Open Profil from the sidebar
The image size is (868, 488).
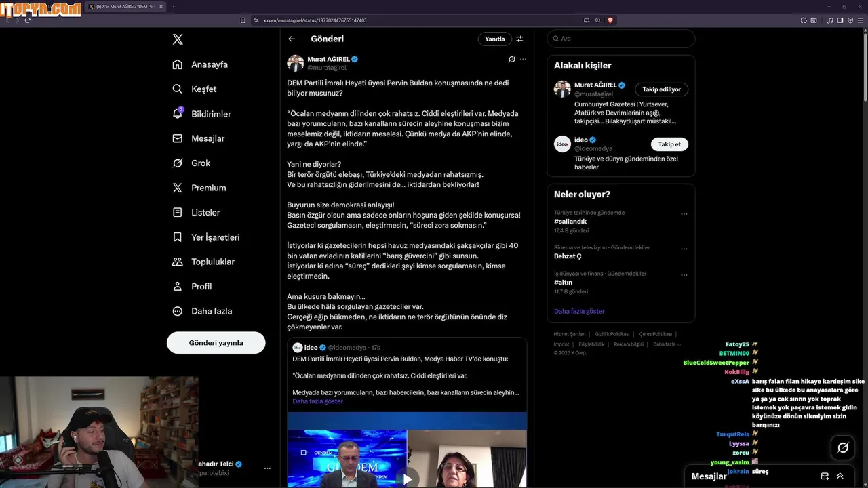(192, 286)
